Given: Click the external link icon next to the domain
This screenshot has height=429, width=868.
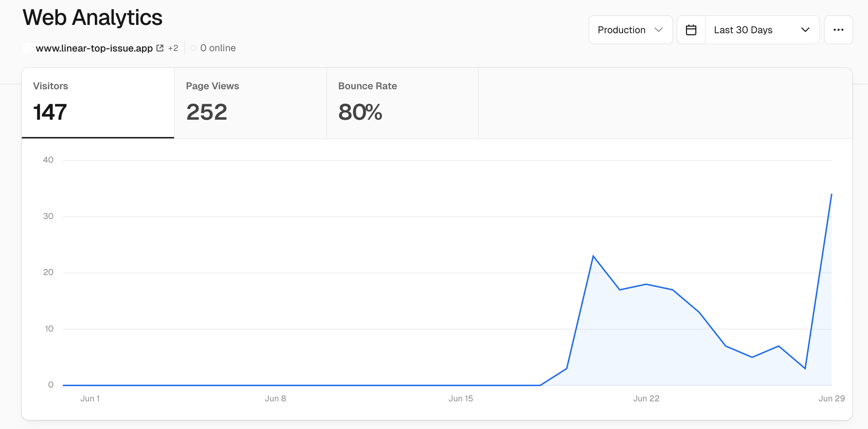Looking at the screenshot, I should [160, 48].
